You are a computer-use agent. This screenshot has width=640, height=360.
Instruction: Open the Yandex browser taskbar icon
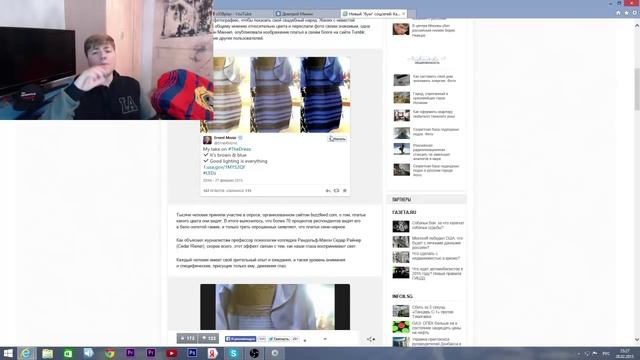(213, 353)
